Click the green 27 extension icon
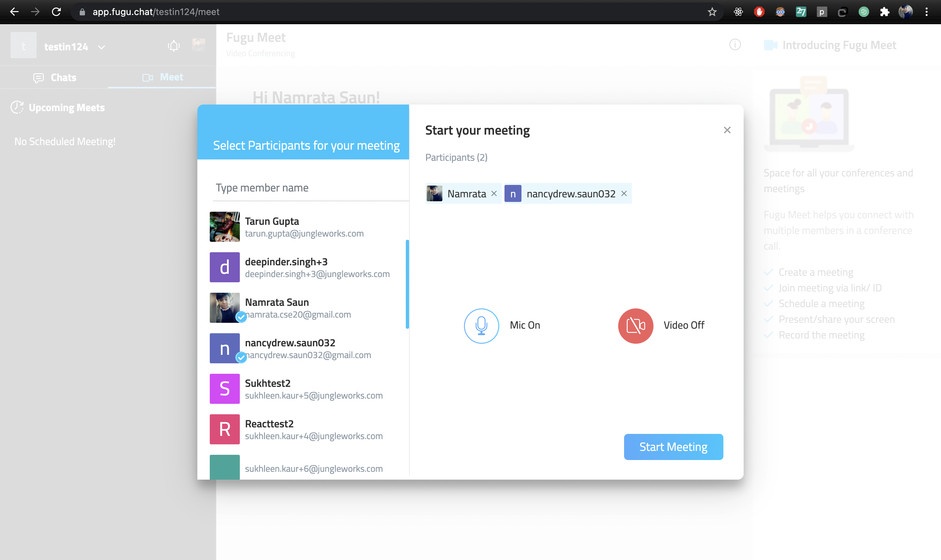The image size is (941, 560). point(801,12)
